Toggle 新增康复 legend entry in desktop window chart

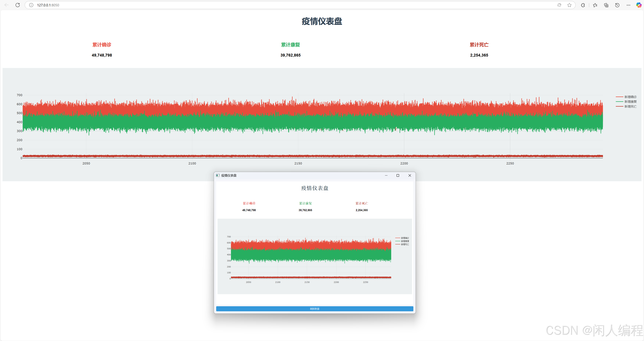pyautogui.click(x=402, y=241)
